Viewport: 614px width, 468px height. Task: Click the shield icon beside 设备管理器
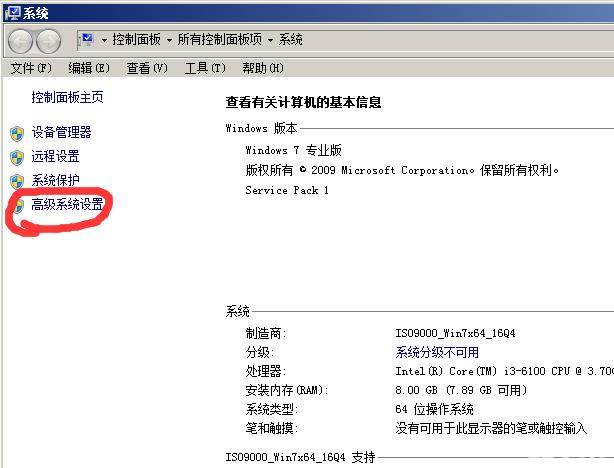[16, 133]
